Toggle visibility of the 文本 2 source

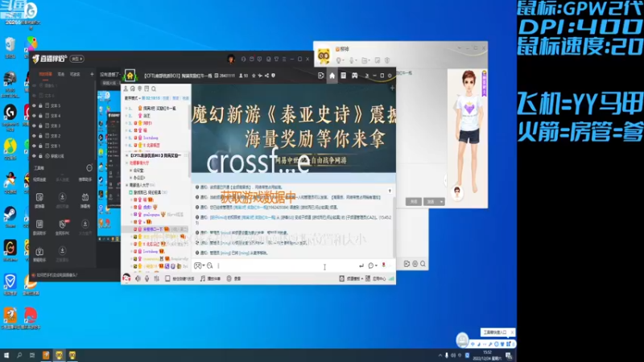click(x=35, y=135)
